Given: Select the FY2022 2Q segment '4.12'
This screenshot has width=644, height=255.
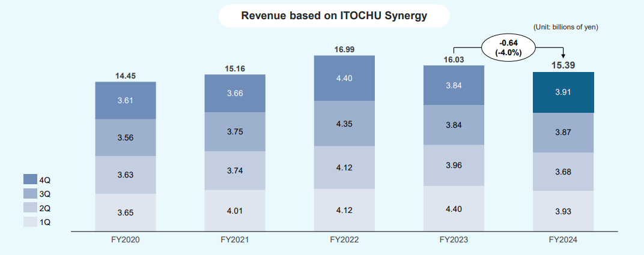Looking at the screenshot, I should point(344,167).
